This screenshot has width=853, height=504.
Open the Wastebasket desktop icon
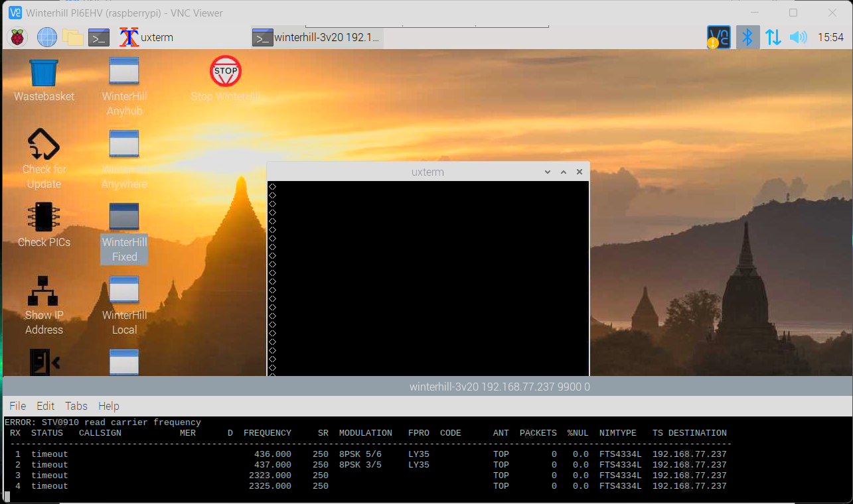point(44,74)
